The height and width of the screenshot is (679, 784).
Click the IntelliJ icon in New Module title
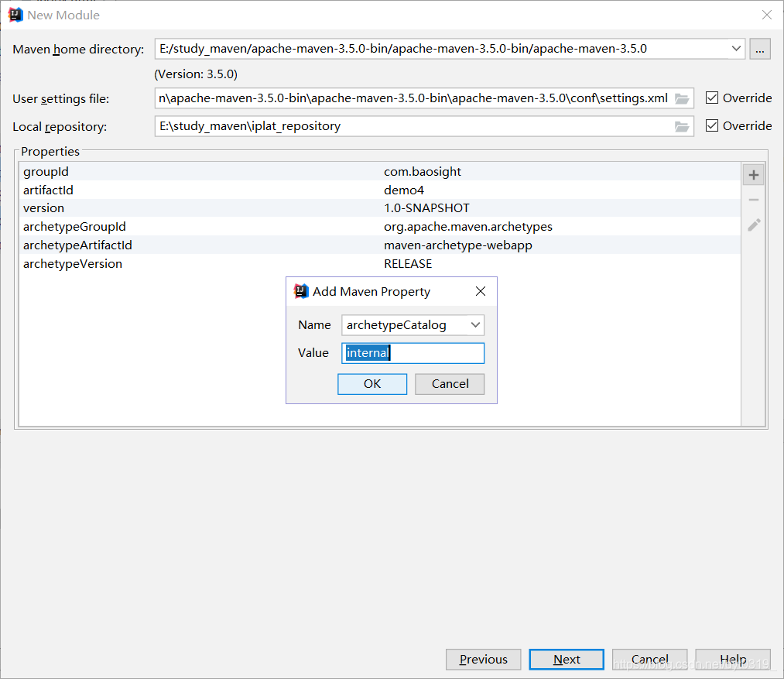pyautogui.click(x=15, y=15)
